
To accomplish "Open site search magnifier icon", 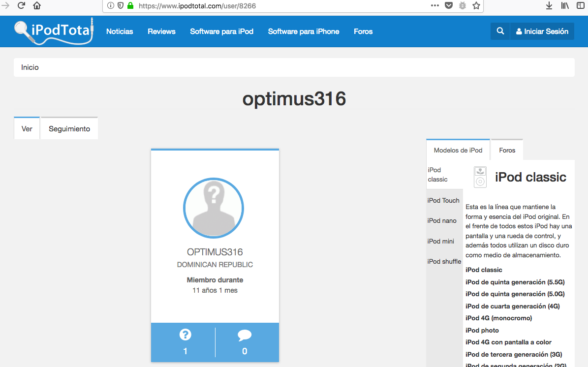I will [500, 31].
